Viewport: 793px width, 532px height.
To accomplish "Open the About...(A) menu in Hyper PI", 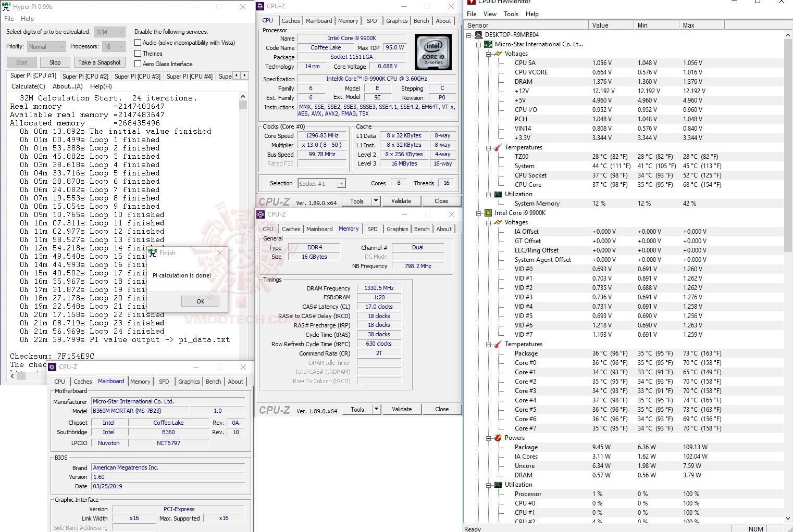I will click(68, 86).
